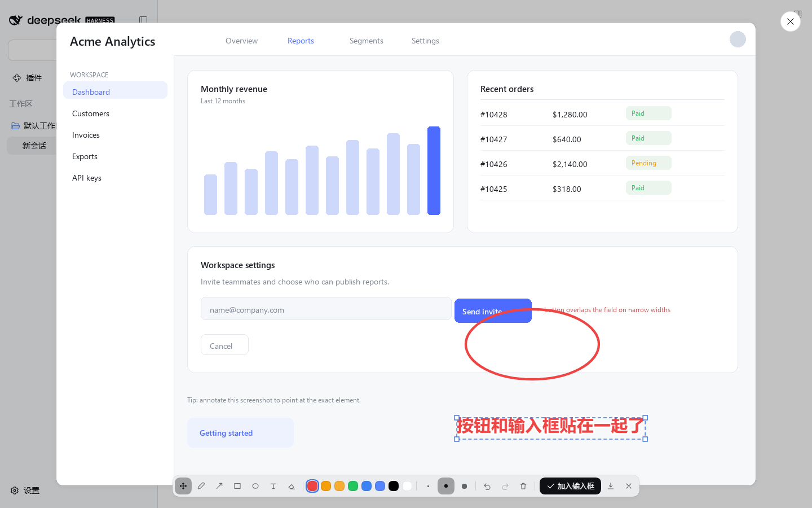Image resolution: width=812 pixels, height=508 pixels.
Task: Choose the largest stroke size dot
Action: 464,486
